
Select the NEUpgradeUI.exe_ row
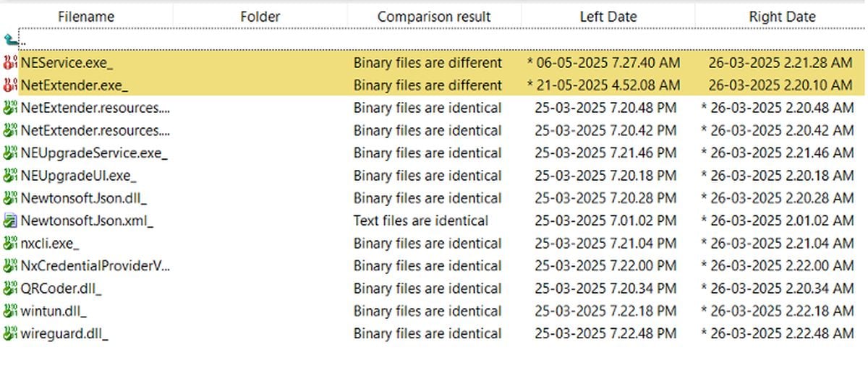tap(434, 176)
